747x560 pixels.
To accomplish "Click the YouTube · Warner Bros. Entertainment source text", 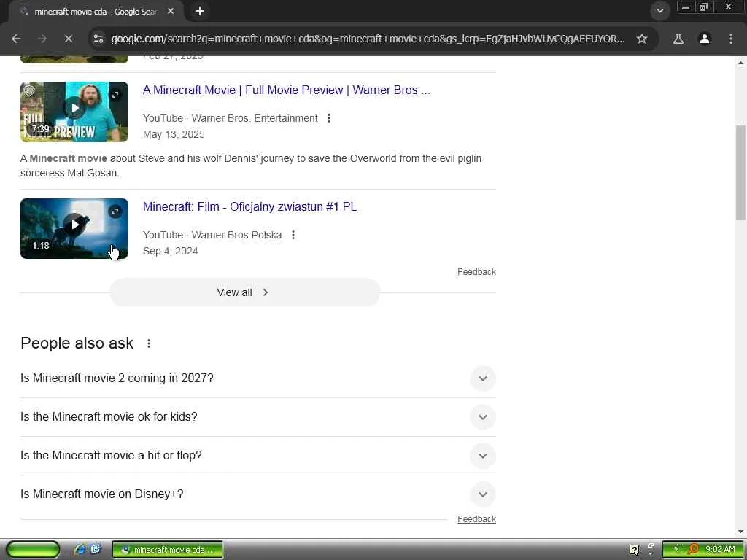I will click(x=230, y=118).
